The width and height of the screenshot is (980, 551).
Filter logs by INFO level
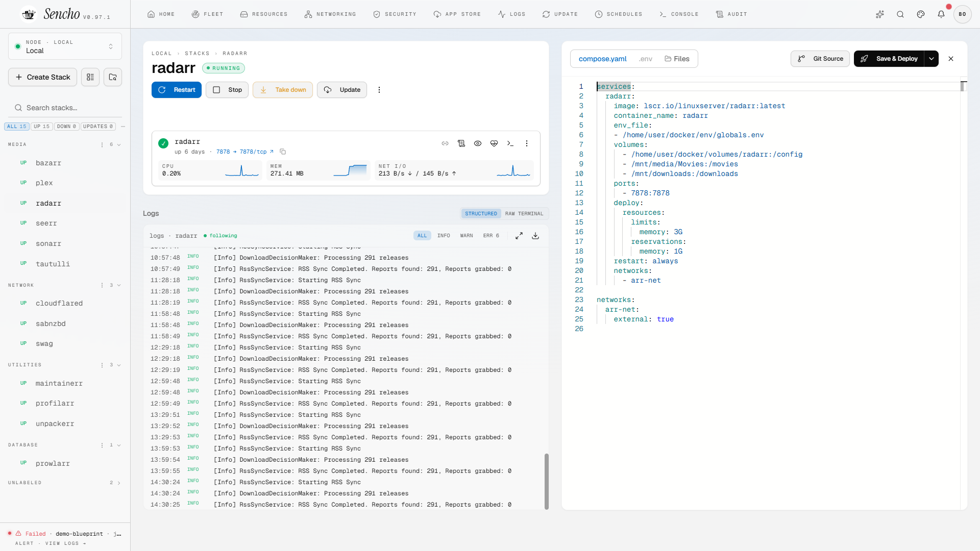pos(444,236)
